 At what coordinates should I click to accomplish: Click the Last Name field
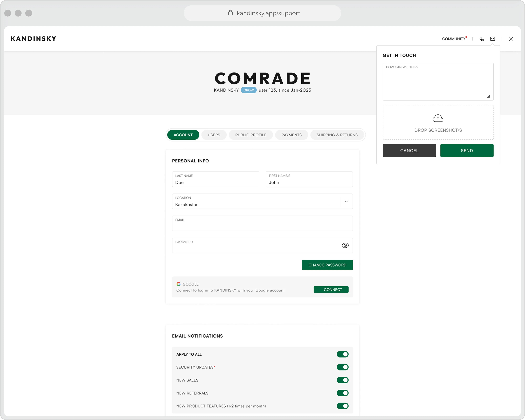215,179
